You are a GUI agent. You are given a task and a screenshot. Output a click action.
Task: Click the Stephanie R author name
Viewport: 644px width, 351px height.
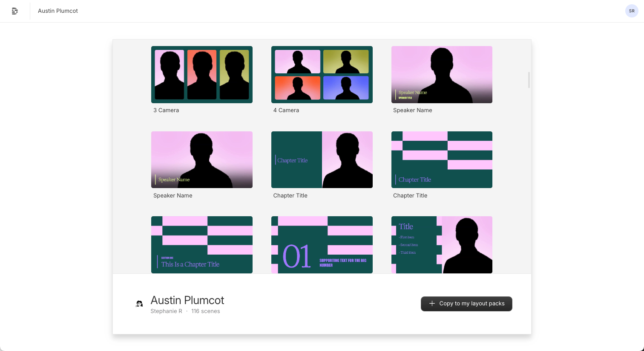coord(166,311)
